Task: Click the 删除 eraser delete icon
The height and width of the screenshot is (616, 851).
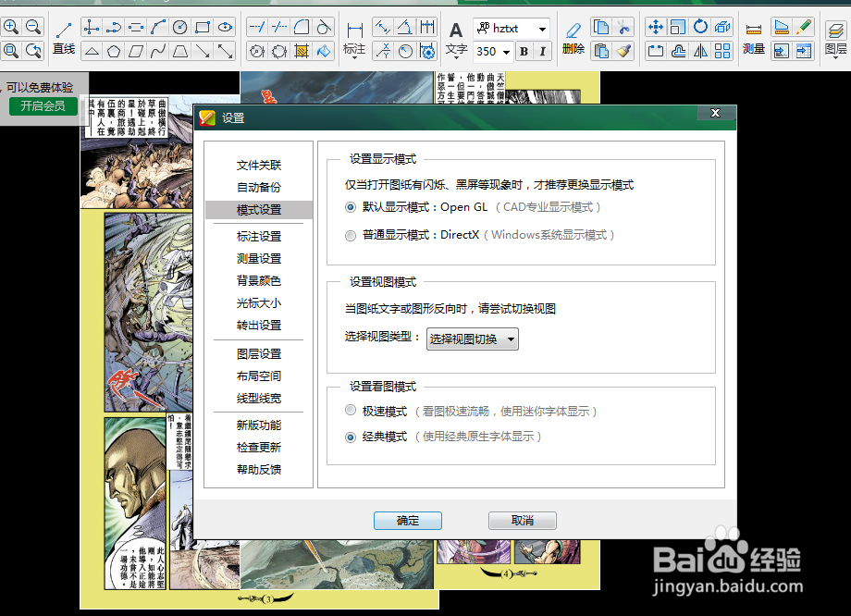Action: click(x=573, y=39)
